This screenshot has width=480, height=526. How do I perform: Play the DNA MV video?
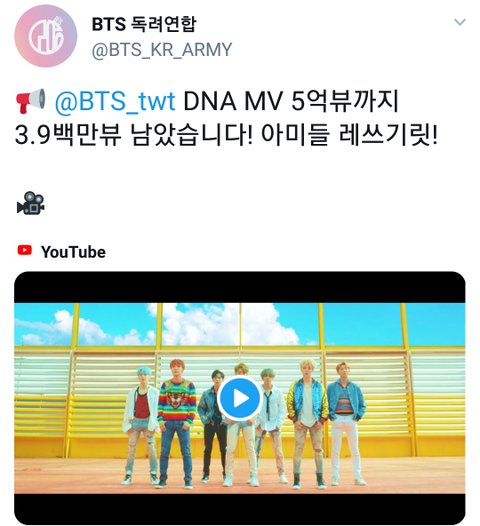[239, 399]
